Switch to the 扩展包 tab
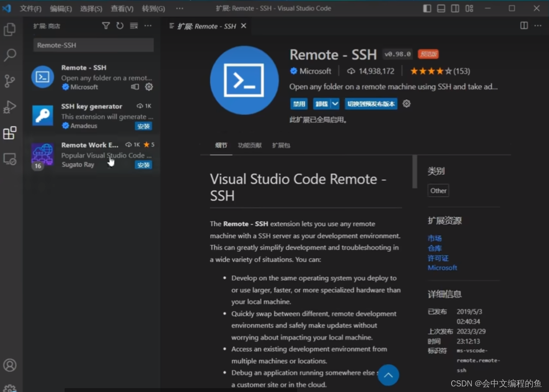The height and width of the screenshot is (392, 549). pos(281,146)
